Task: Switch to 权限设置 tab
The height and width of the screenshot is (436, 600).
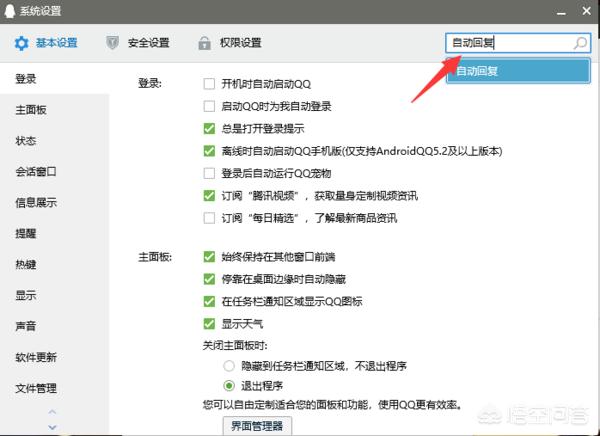Action: 240,43
